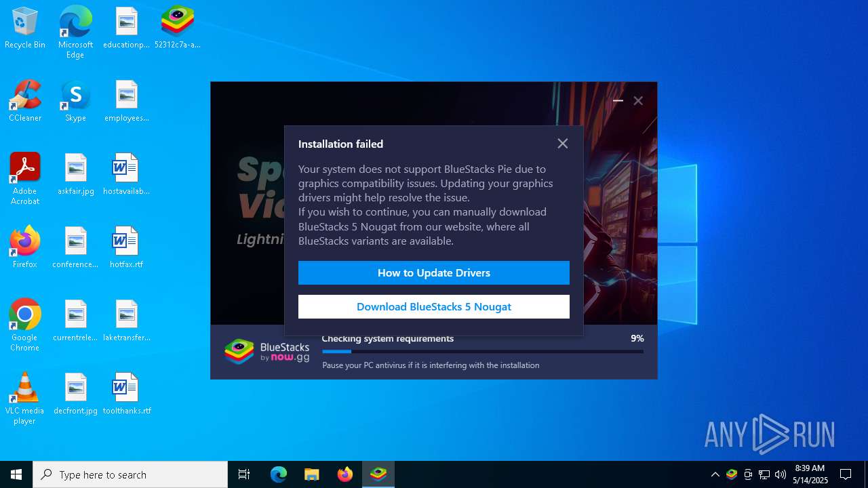Image resolution: width=868 pixels, height=488 pixels.
Task: Open Skype desktop shortcut
Action: pos(75,101)
